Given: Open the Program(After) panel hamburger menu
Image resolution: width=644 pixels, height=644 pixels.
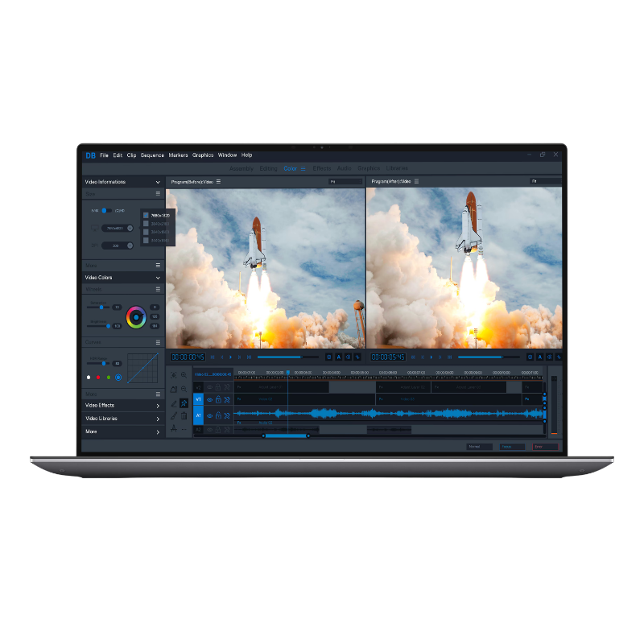Looking at the screenshot, I should (416, 181).
